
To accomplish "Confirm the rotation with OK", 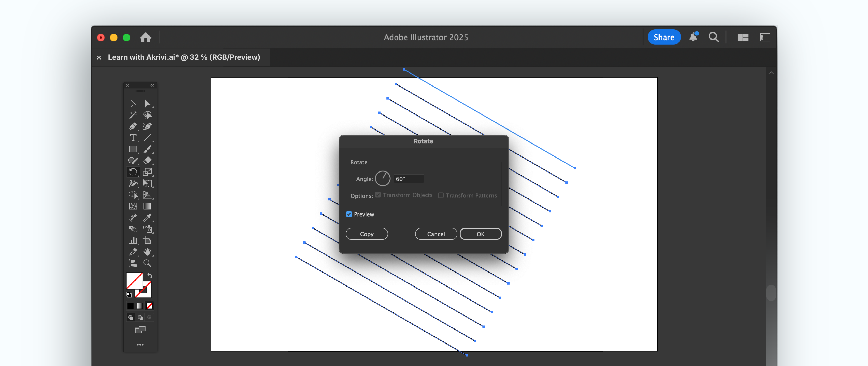I will [x=480, y=234].
